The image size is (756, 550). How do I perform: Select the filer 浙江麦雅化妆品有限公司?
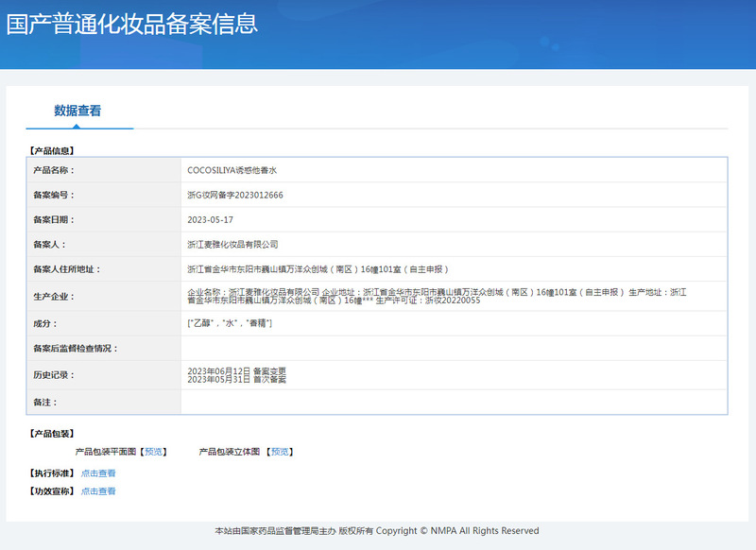pyautogui.click(x=232, y=244)
